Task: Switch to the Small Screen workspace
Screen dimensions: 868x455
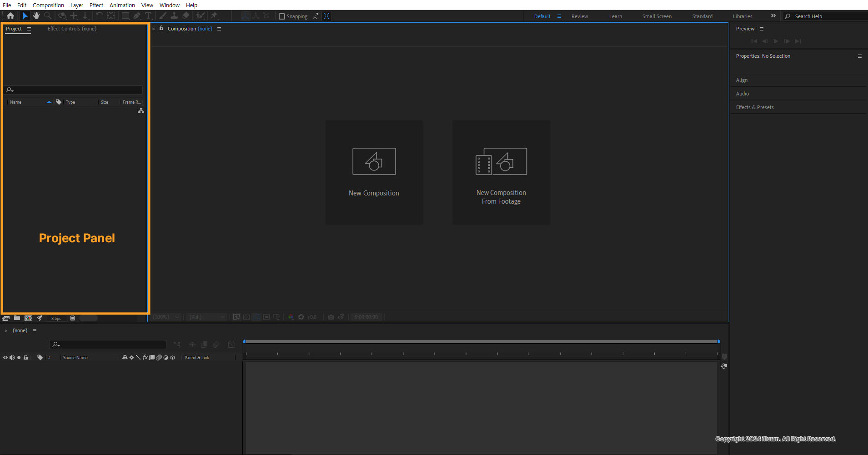Action: 657,16
